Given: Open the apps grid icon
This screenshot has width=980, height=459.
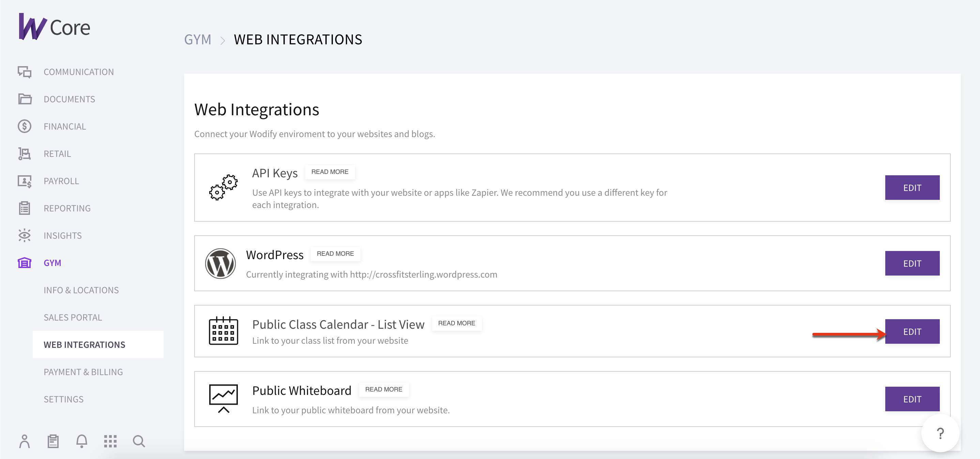Looking at the screenshot, I should [110, 442].
